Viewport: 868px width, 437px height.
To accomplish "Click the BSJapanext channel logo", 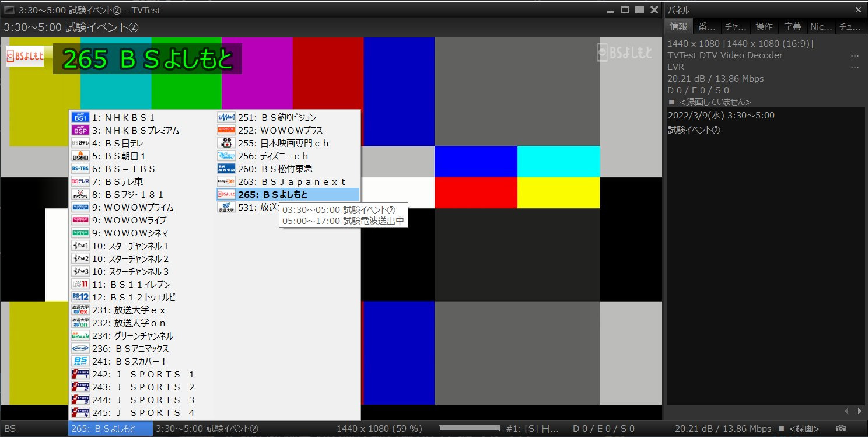I will 226,182.
